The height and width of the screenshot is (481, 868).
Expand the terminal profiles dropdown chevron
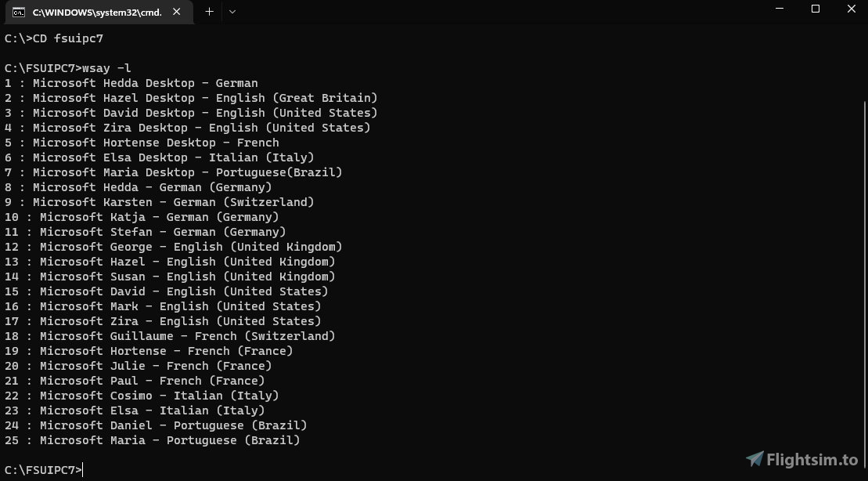click(232, 12)
